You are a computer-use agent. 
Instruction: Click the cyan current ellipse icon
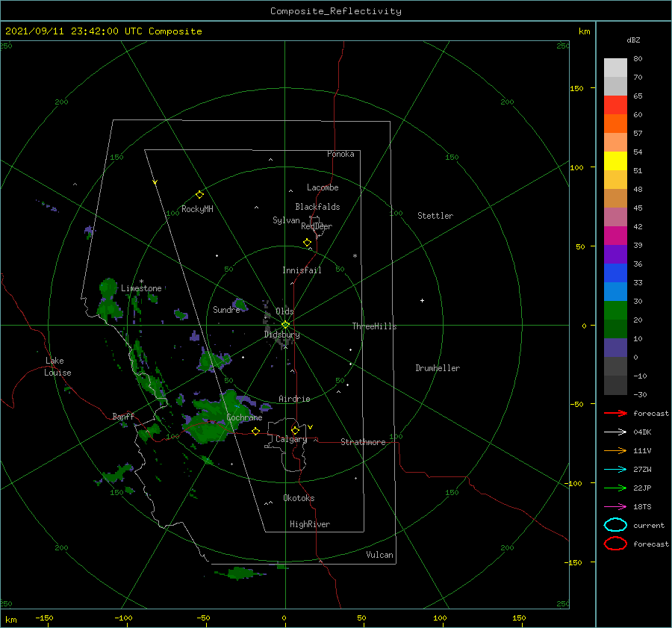tap(615, 525)
